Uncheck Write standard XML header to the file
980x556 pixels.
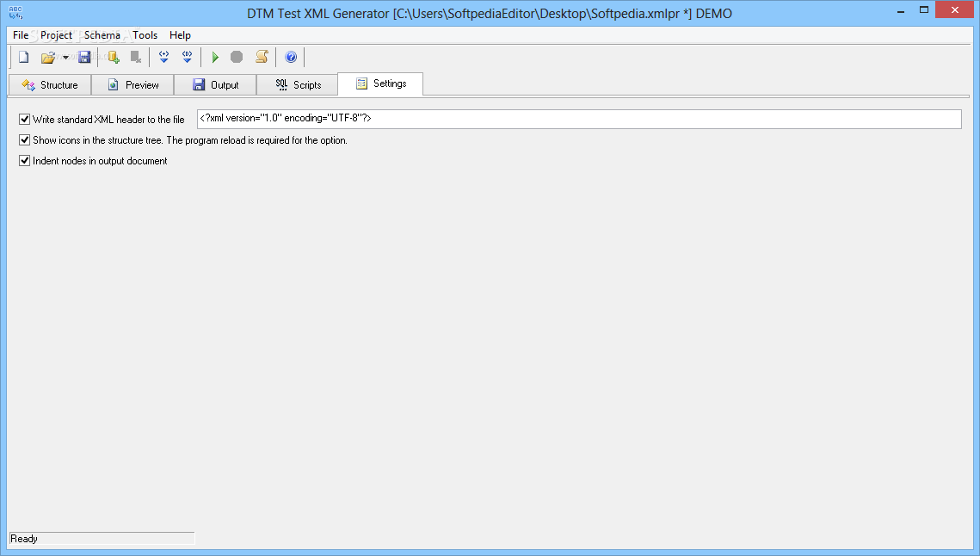coord(24,119)
